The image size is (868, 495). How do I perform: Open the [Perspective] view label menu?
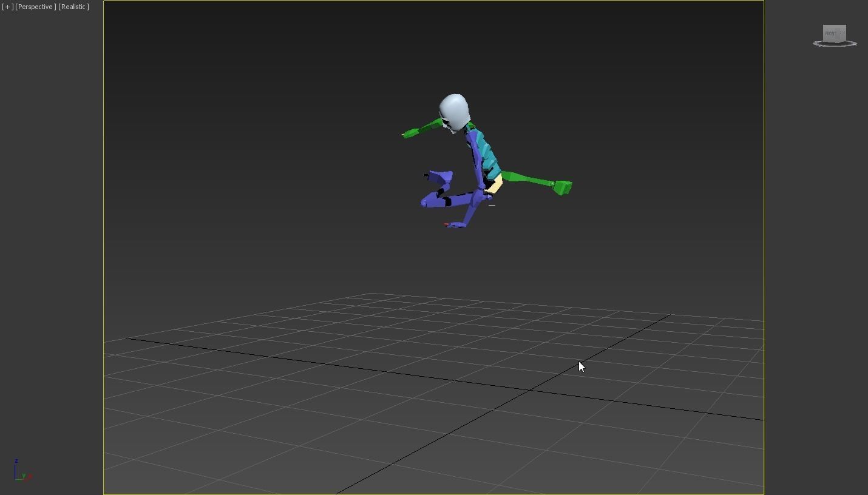tap(35, 7)
